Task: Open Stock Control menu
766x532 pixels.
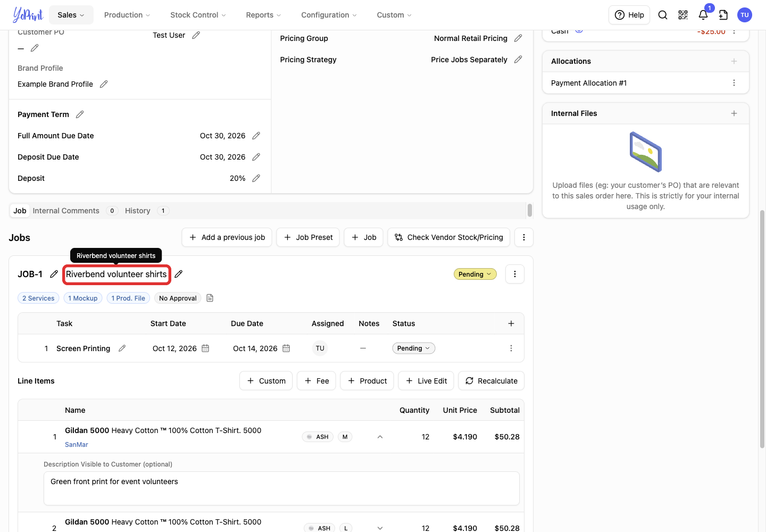Action: [x=198, y=15]
